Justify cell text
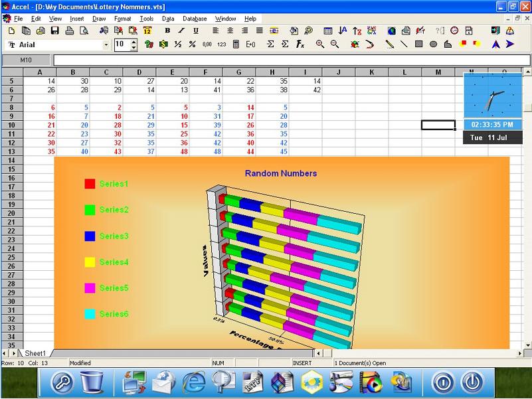The height and width of the screenshot is (399, 532). pos(259,31)
